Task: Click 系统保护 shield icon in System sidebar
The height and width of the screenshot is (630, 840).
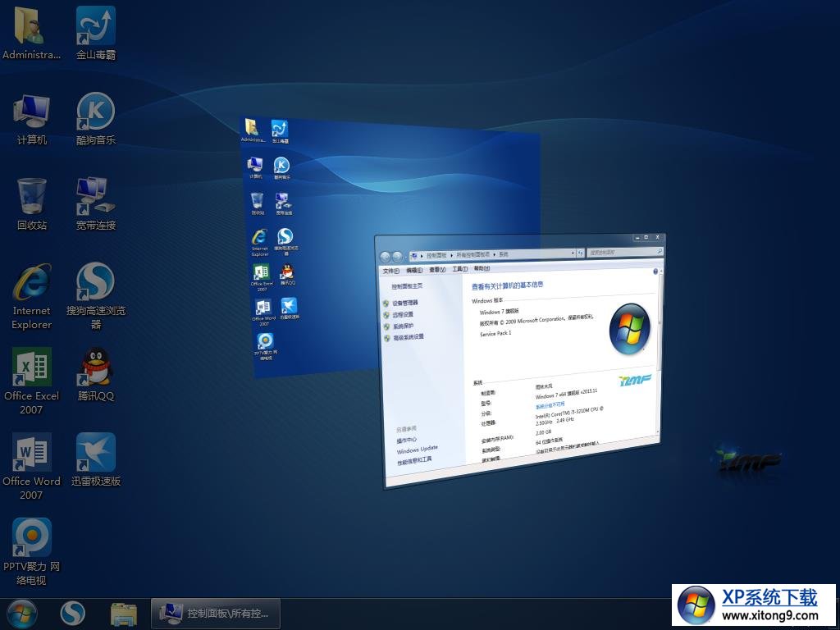Action: pyautogui.click(x=387, y=326)
